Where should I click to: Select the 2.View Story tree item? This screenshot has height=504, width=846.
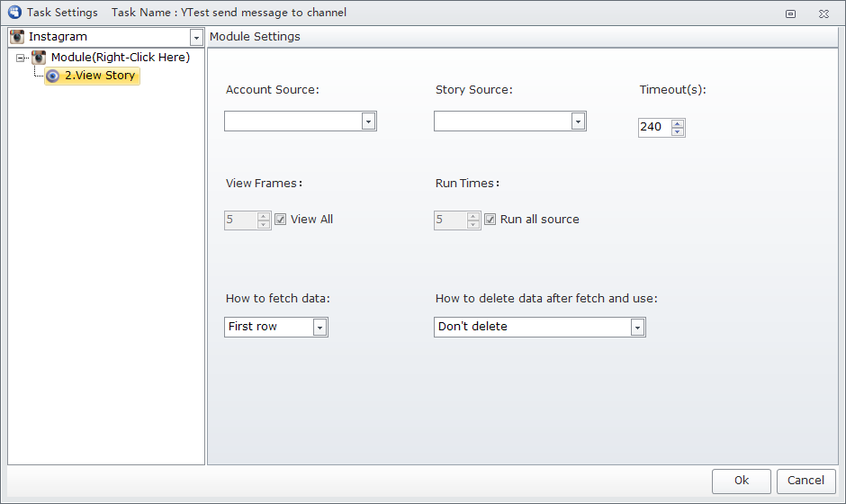[92, 76]
